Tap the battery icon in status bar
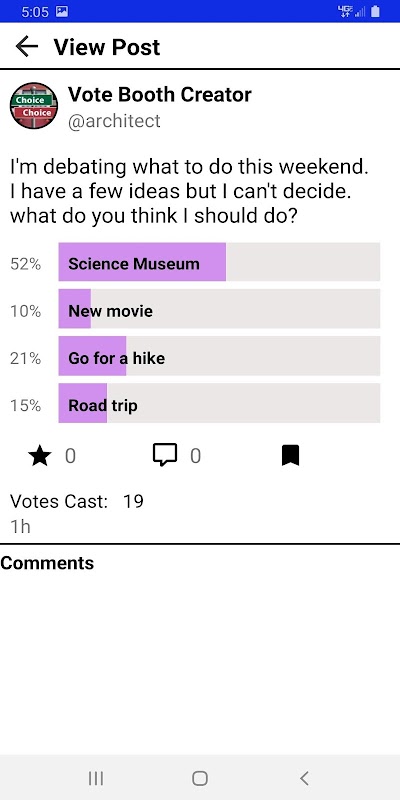The width and height of the screenshot is (400, 800). [x=376, y=11]
